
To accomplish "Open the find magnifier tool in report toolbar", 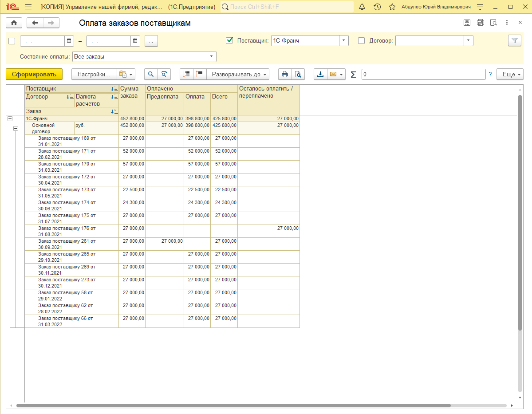I will tap(151, 74).
